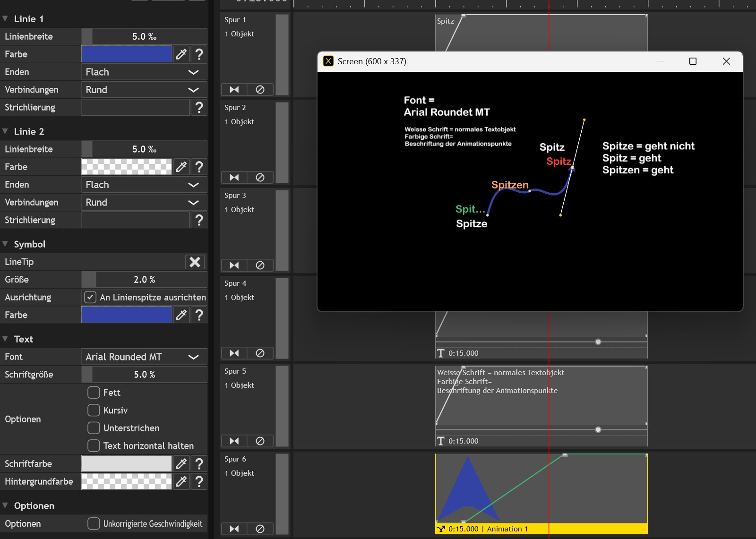The width and height of the screenshot is (756, 539).
Task: Click the blue Farbe swatch of Linie 1
Action: 127,54
